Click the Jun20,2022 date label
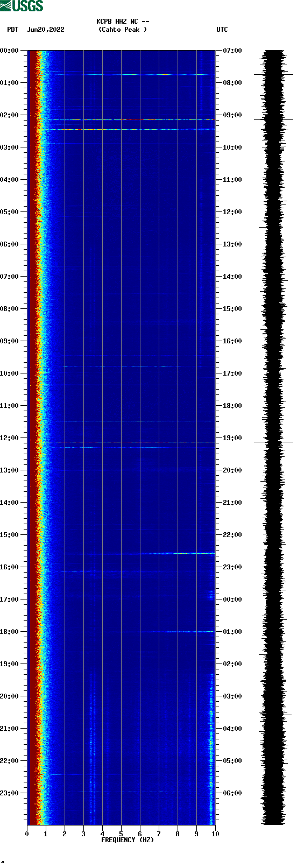This screenshot has width=297, height=868. (x=46, y=30)
